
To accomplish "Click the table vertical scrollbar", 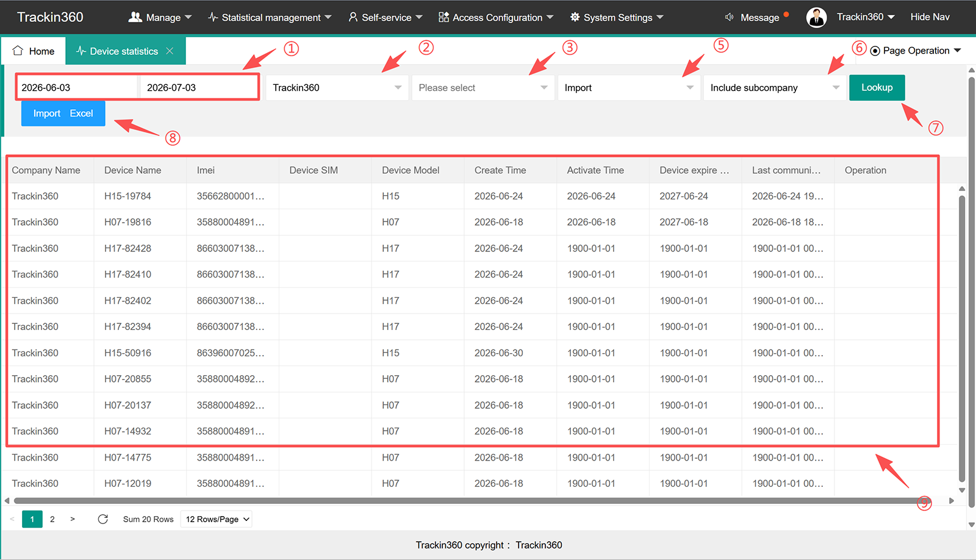I will 962,339.
